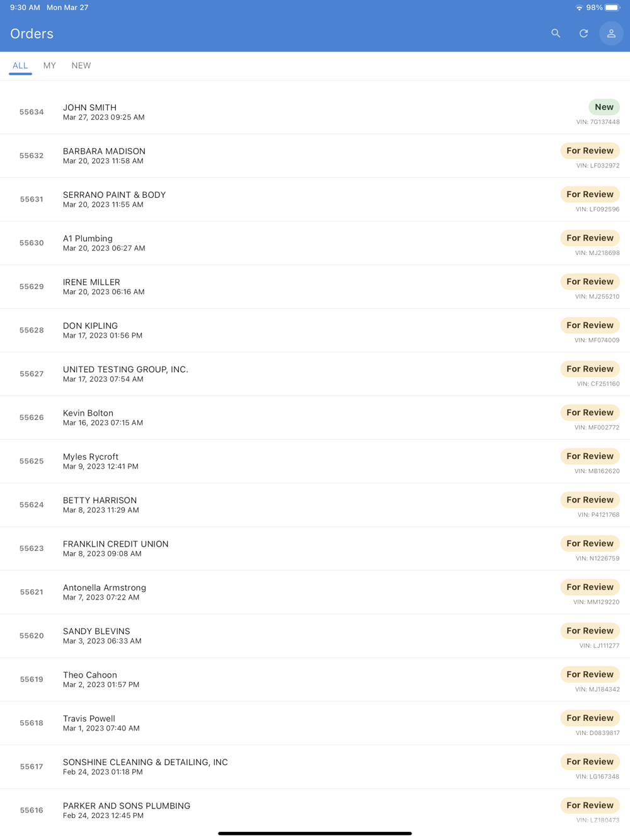
Task: Tap the Wi-Fi status icon
Action: pos(579,8)
